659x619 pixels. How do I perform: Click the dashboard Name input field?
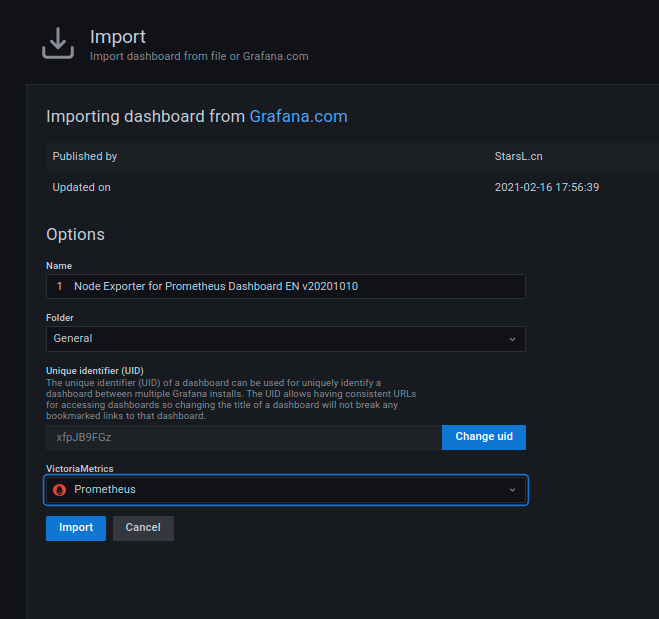[x=285, y=286]
